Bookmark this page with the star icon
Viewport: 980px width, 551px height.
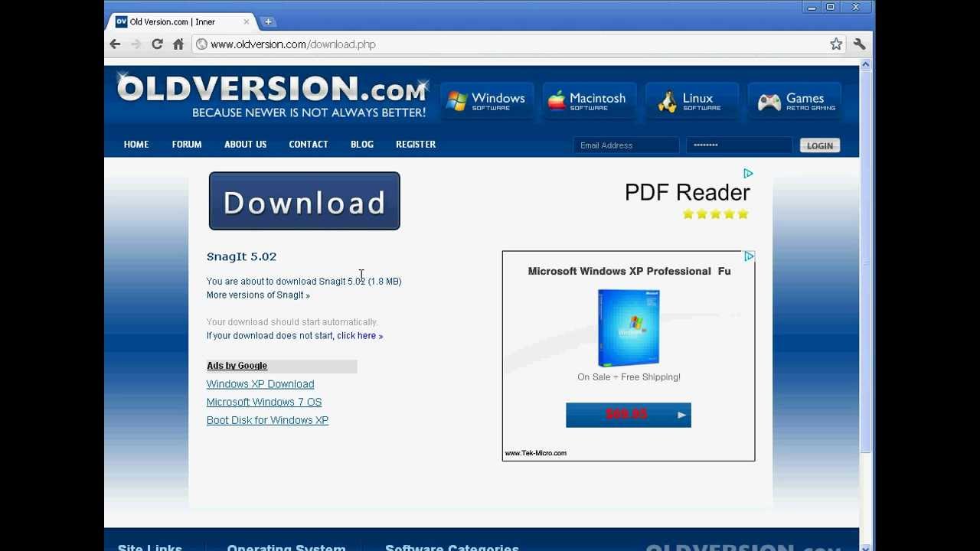tap(836, 44)
